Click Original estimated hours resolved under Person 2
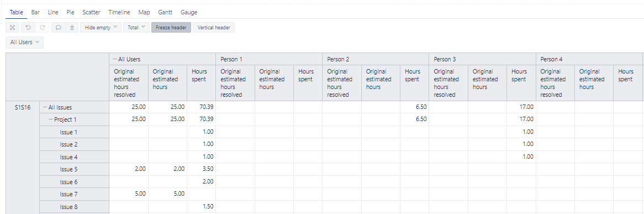This screenshot has width=644, height=214. pyautogui.click(x=342, y=83)
